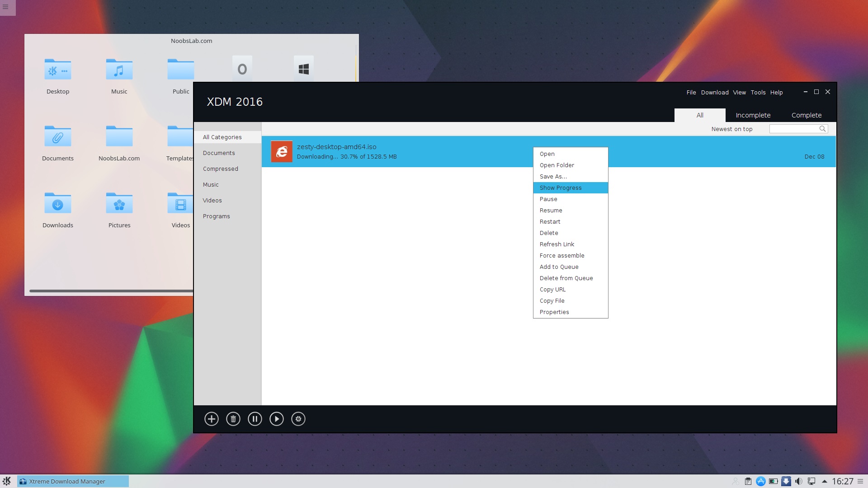868x488 pixels.
Task: Choose Restart from the context menu
Action: (571, 222)
